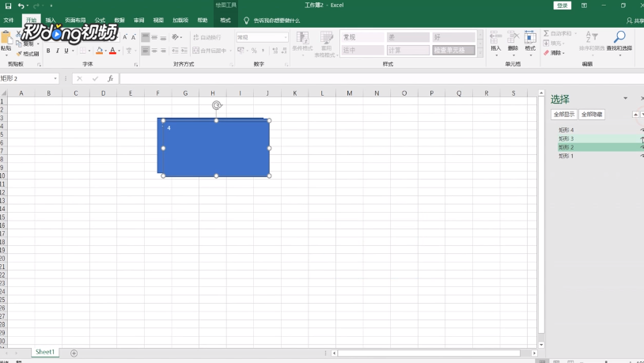The height and width of the screenshot is (363, 644).
Task: Open the Font Color dropdown arrow
Action: click(x=119, y=51)
